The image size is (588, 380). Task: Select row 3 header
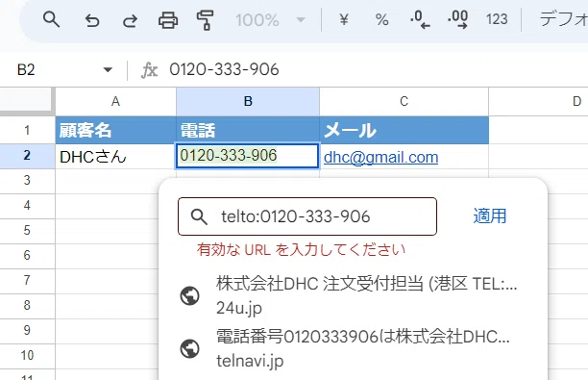click(x=27, y=181)
